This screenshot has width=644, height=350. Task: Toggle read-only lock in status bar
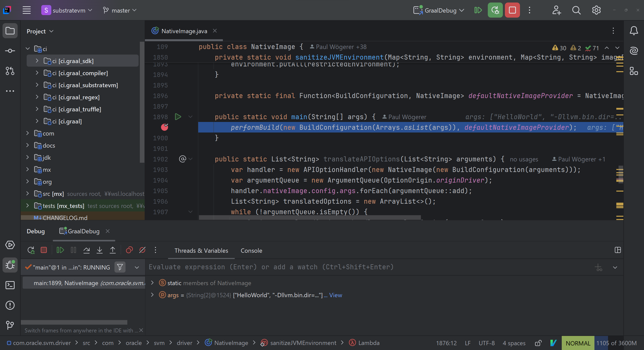[x=538, y=343]
